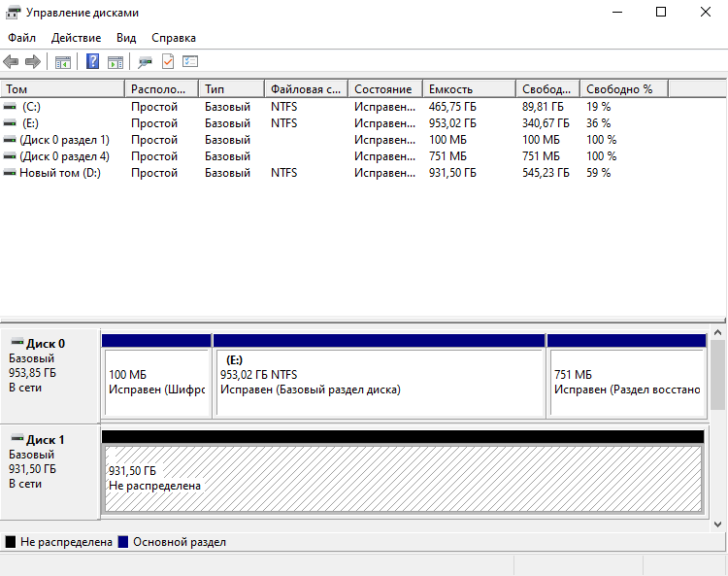Click the show/hide action pane icon

(x=116, y=62)
